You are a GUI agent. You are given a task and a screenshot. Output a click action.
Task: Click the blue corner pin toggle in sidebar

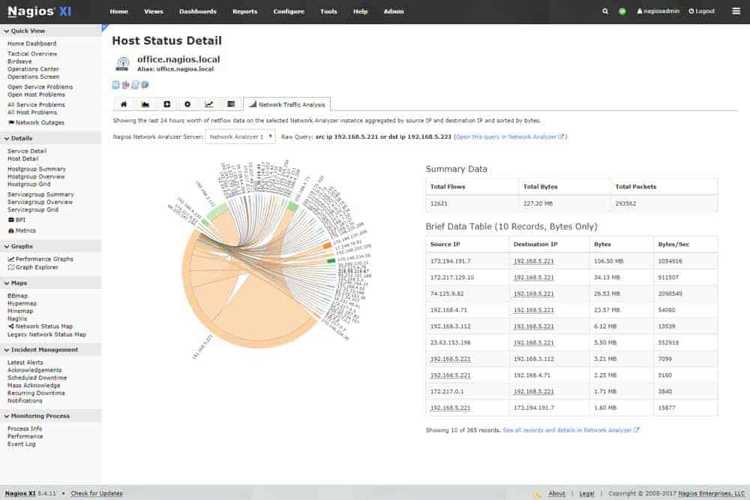tap(105, 27)
